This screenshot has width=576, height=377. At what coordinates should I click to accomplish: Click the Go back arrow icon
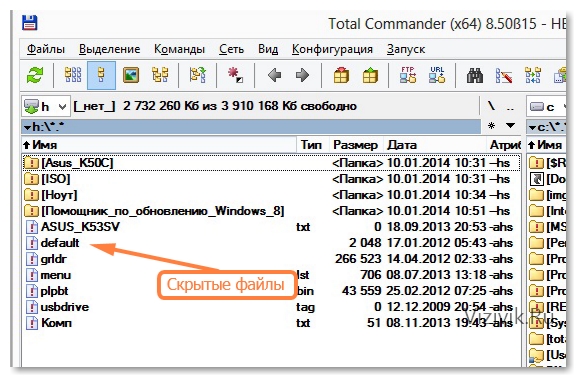274,75
